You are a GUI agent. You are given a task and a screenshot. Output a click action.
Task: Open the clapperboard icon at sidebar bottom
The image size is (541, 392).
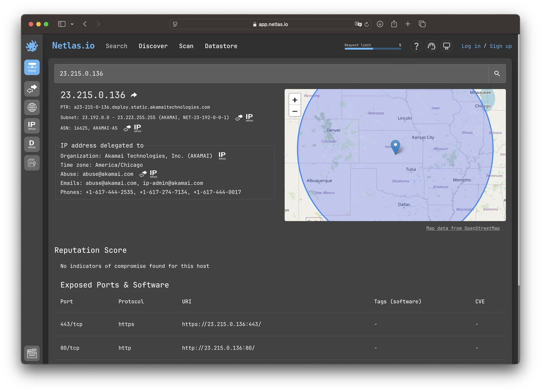(32, 354)
